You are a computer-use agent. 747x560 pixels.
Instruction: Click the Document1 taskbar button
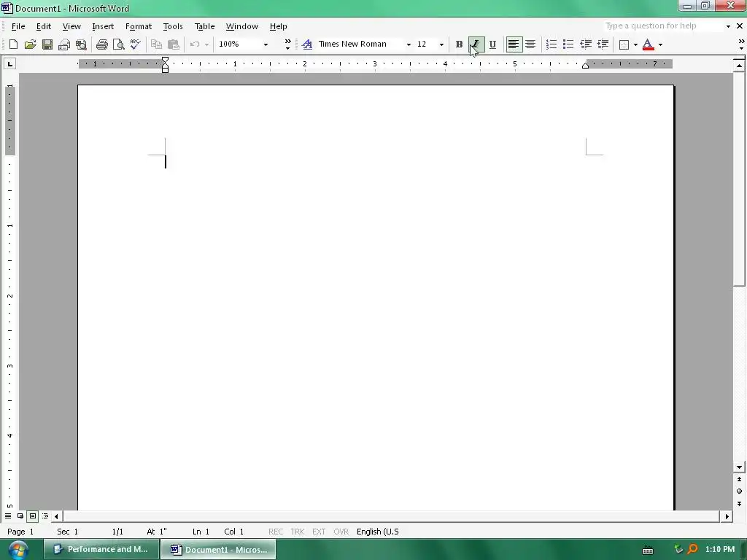pos(218,550)
